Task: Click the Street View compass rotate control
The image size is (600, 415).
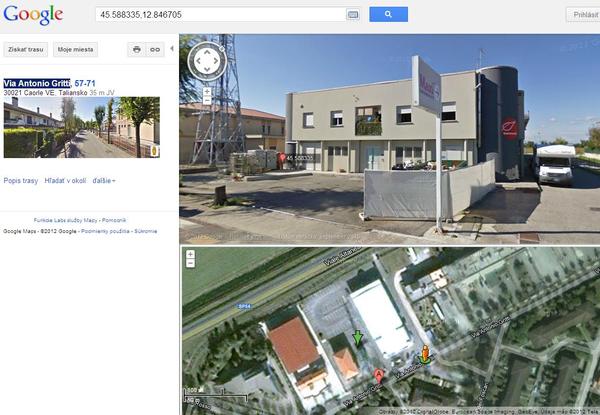Action: (x=207, y=60)
